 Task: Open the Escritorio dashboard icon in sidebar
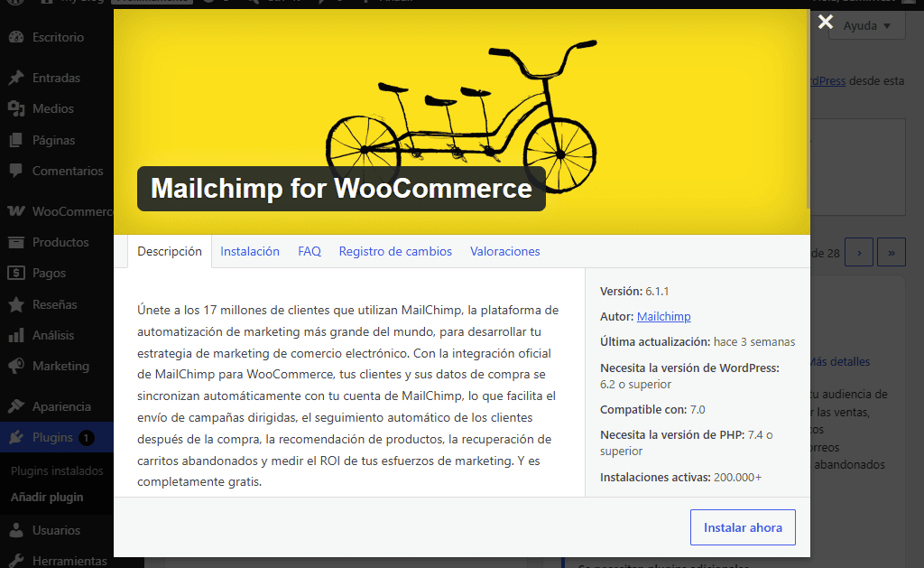tap(16, 37)
